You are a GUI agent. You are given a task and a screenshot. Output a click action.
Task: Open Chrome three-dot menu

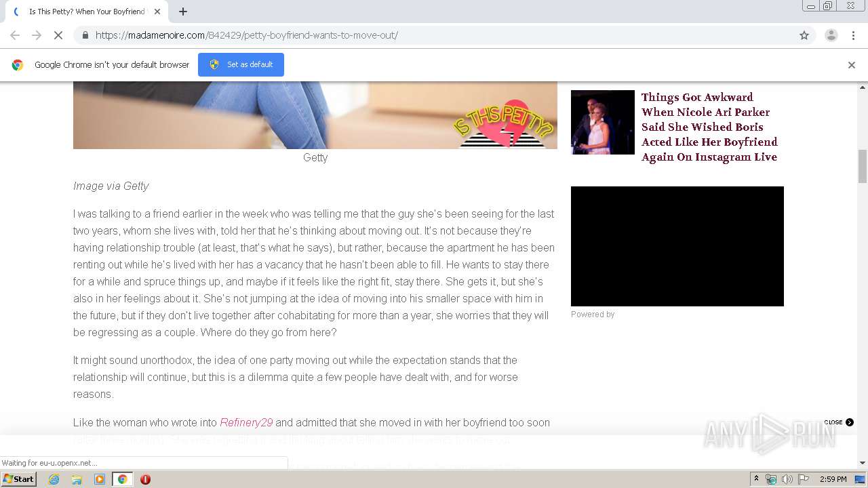click(x=852, y=35)
